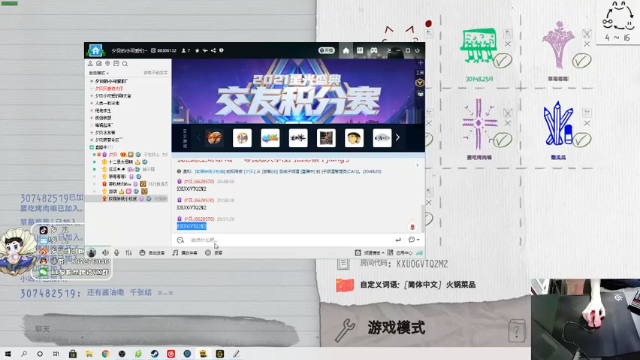This screenshot has width=640, height=360.
Task: Click the location pin icon above channel list
Action: (107, 64)
